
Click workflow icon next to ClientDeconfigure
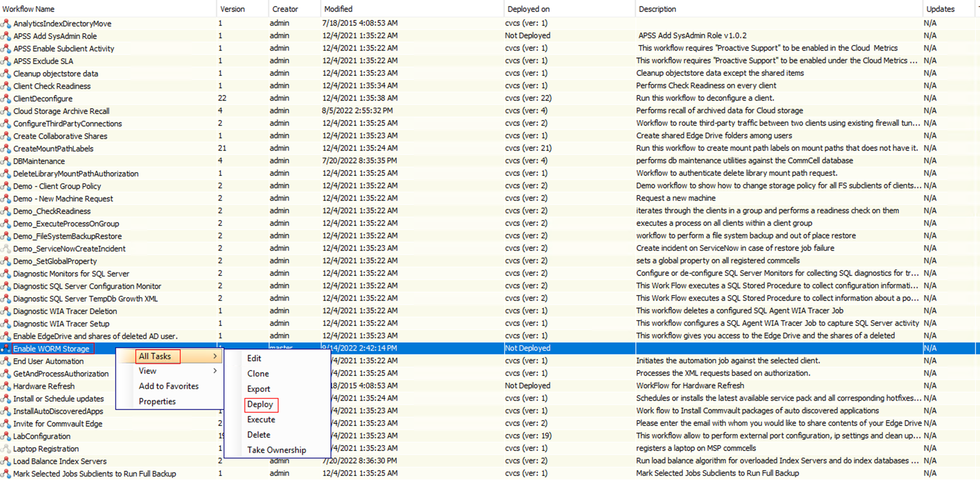[x=6, y=99]
